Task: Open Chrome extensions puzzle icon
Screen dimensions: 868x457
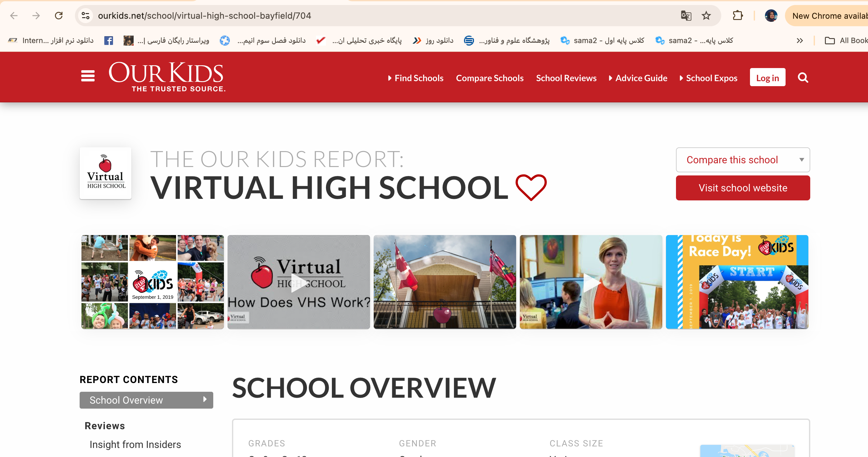Action: [x=737, y=16]
